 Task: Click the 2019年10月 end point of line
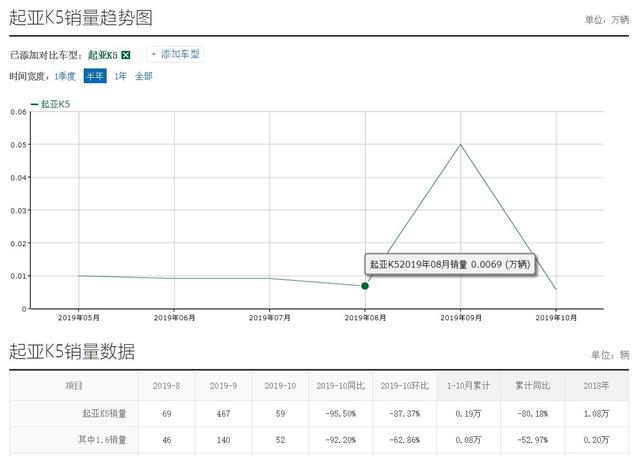click(556, 289)
